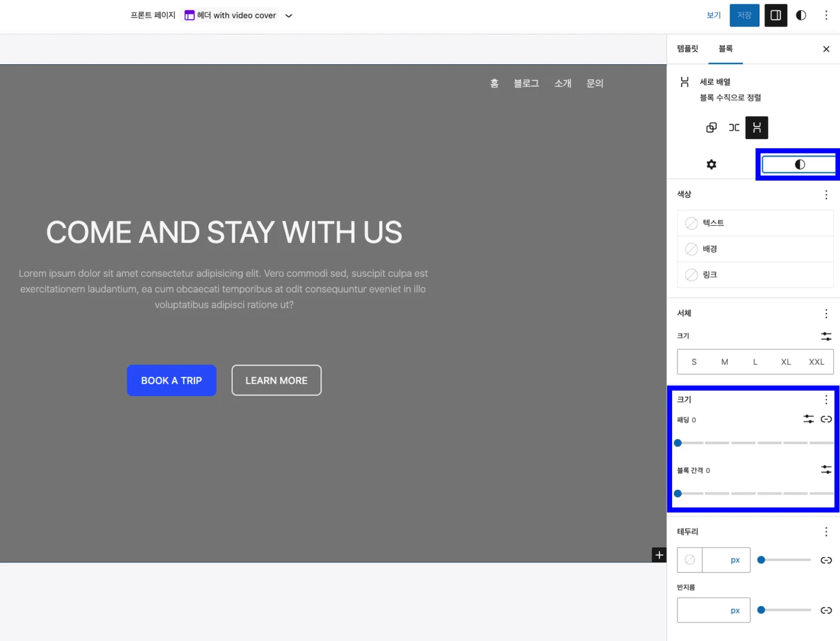
Task: Click the BOOK A TRIP button
Action: click(172, 381)
